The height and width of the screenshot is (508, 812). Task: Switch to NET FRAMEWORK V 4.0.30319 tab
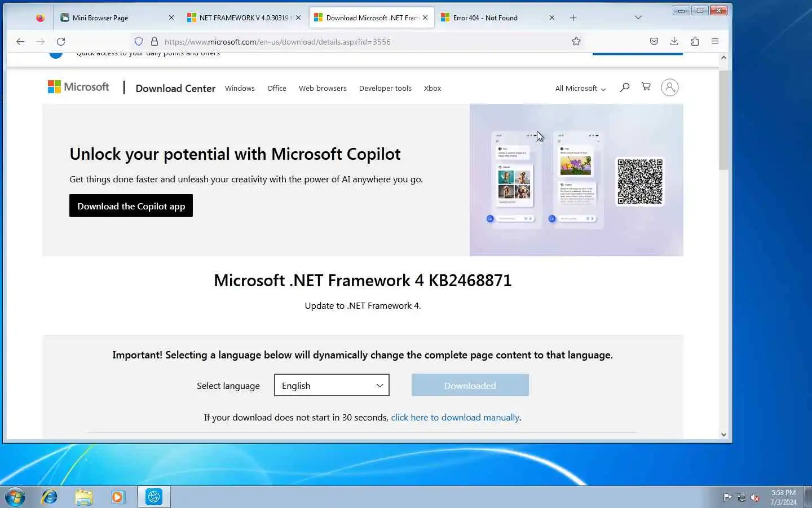(x=244, y=17)
